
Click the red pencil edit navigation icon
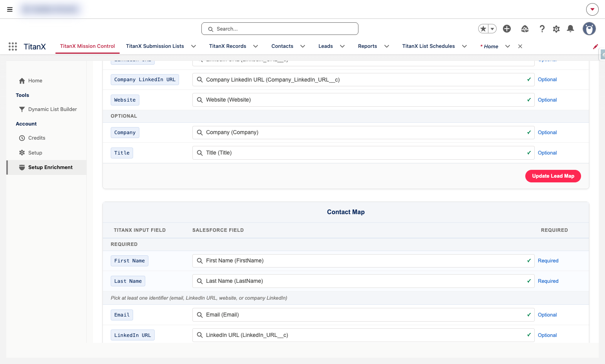[x=596, y=46]
